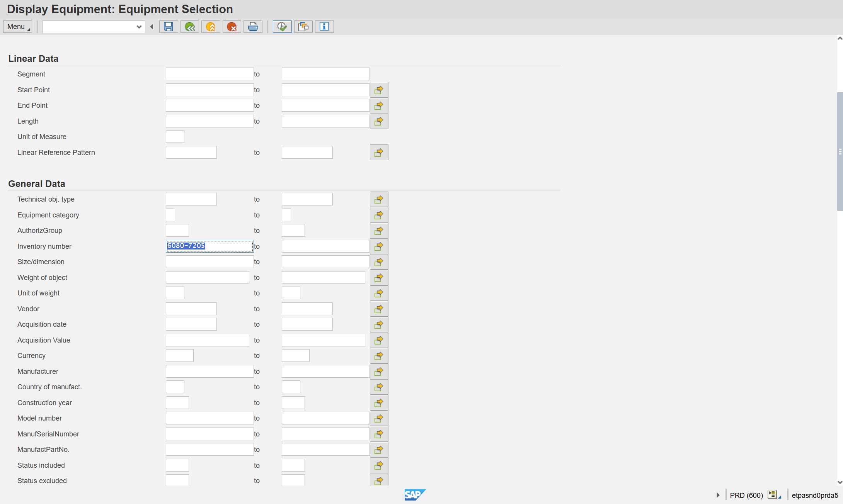
Task: Open multiple selection for Acquisition Value
Action: point(379,340)
